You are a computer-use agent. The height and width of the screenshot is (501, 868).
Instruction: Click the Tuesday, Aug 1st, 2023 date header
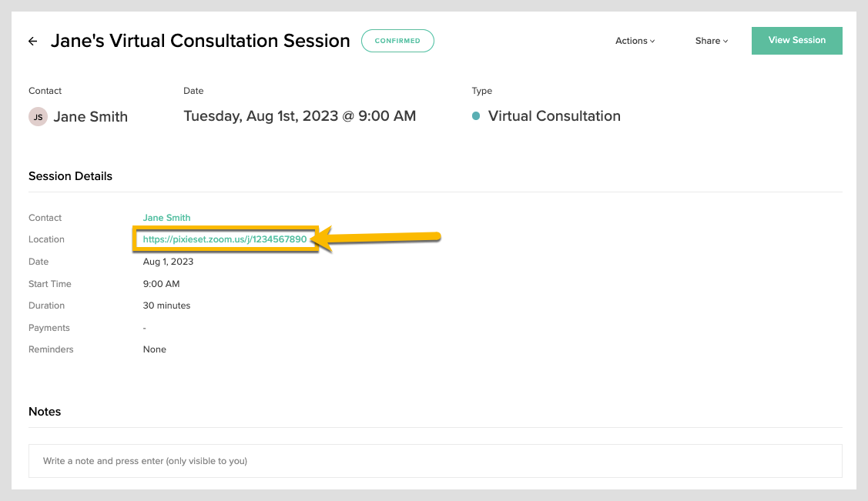click(x=300, y=116)
